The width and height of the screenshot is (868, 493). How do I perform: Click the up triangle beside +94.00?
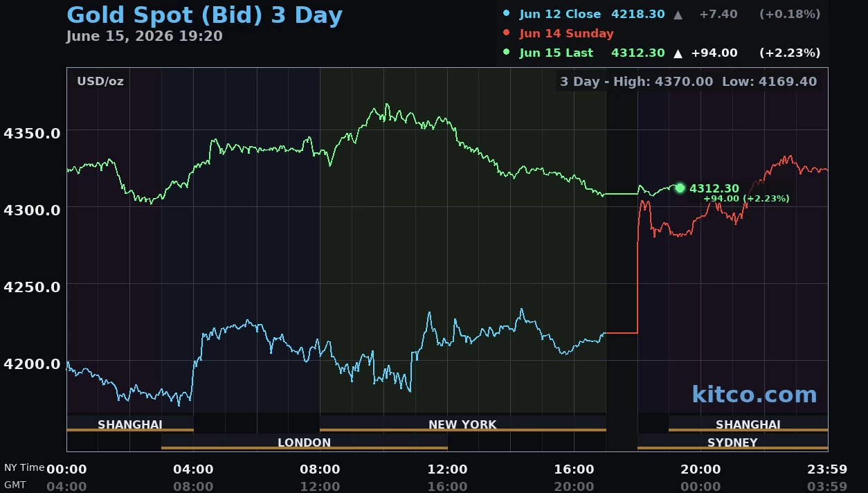(x=678, y=53)
